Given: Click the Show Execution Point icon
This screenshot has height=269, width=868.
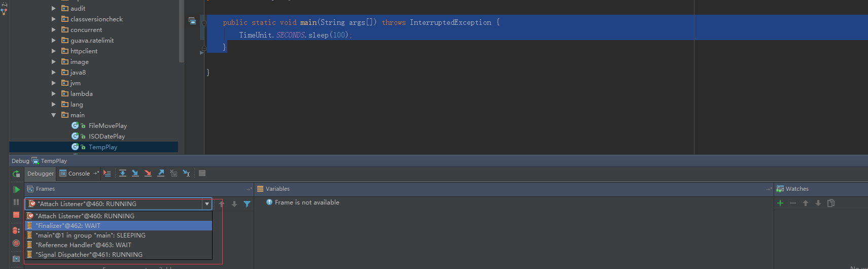Looking at the screenshot, I should (x=107, y=173).
